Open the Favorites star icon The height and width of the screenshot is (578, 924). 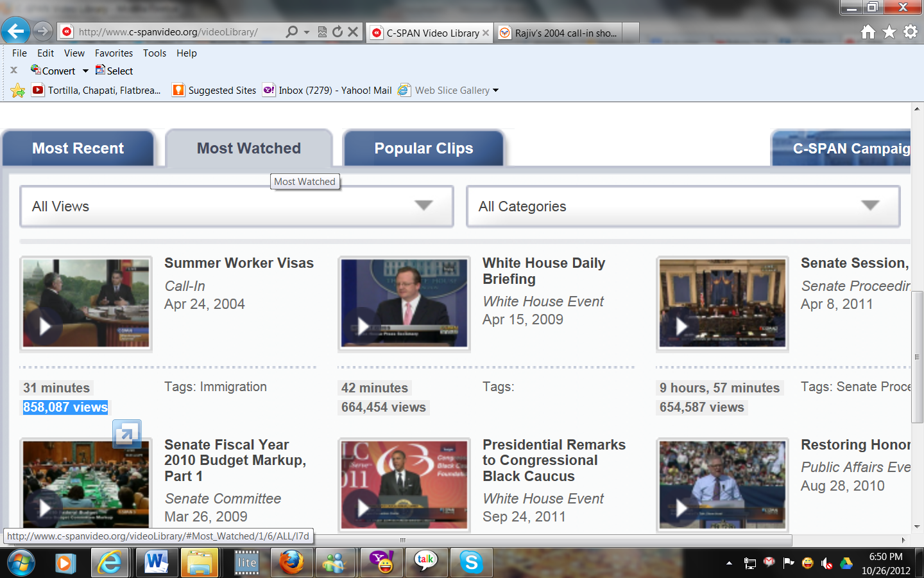(889, 31)
